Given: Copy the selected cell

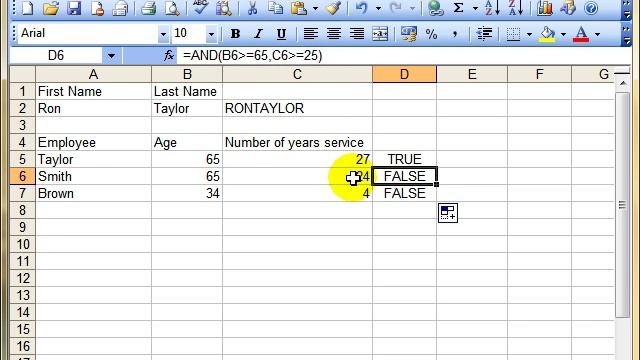Looking at the screenshot, I should click(276, 8).
